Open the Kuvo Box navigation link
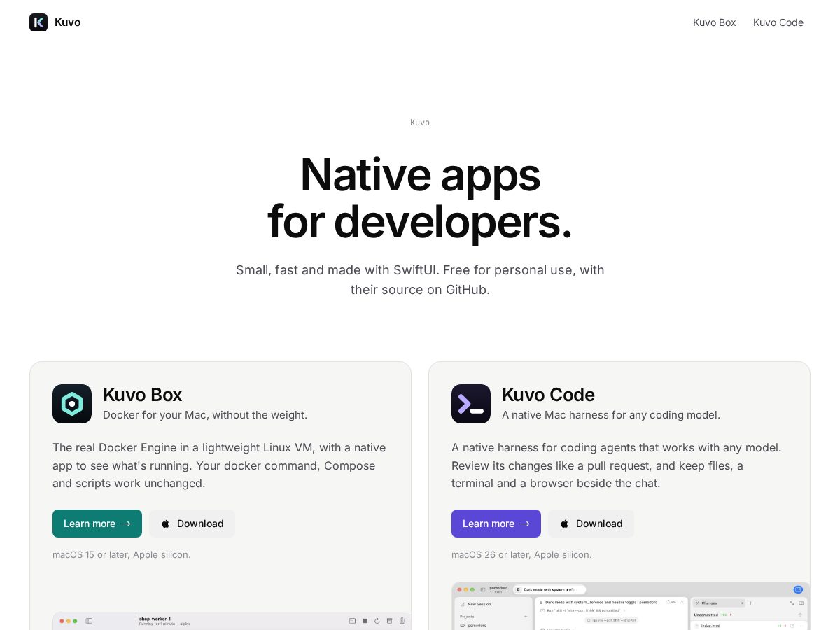This screenshot has height=630, width=840. tap(715, 22)
